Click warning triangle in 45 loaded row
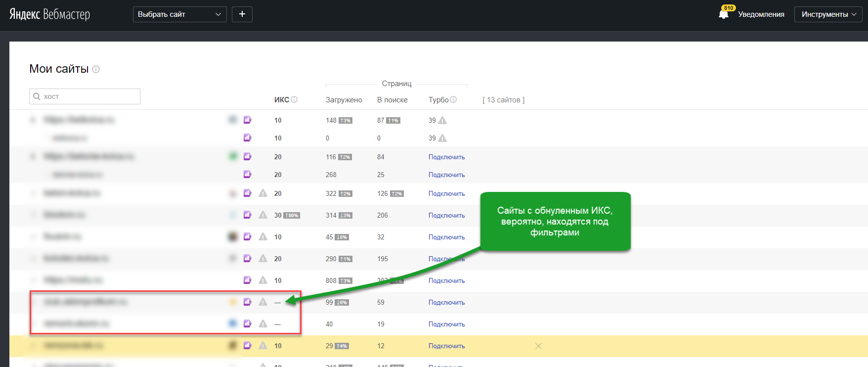Screen dimensions: 868x367 point(263,236)
